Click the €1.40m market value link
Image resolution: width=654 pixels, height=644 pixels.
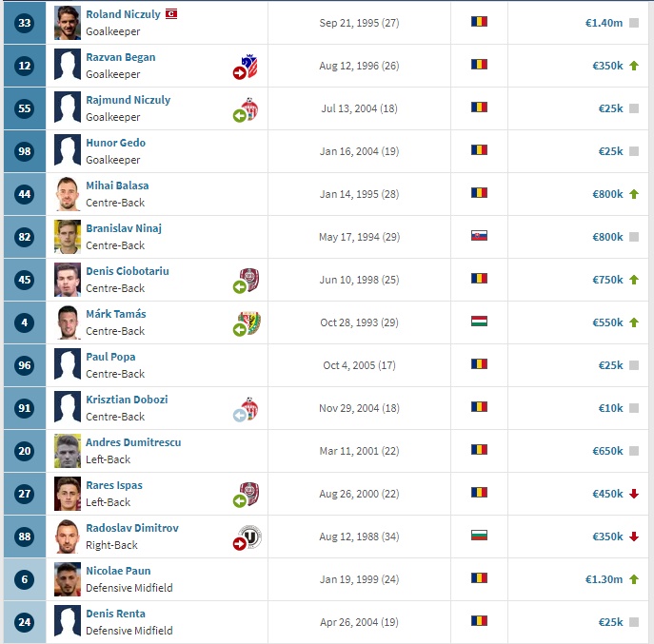[x=604, y=23]
